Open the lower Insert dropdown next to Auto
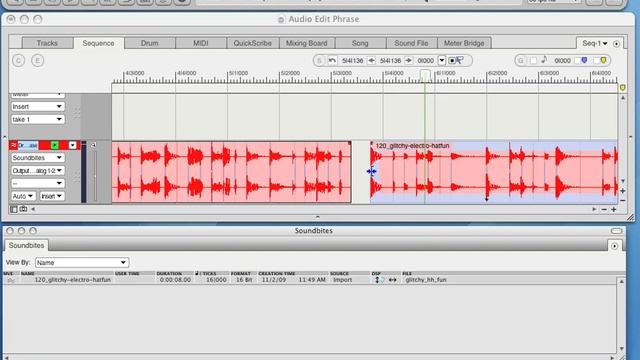This screenshot has width=640, height=360. click(52, 196)
